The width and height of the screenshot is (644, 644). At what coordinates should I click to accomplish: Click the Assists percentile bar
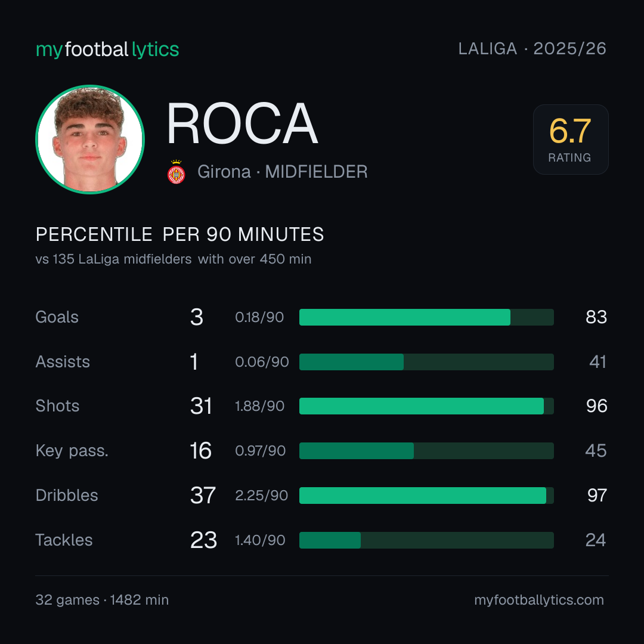pos(426,362)
